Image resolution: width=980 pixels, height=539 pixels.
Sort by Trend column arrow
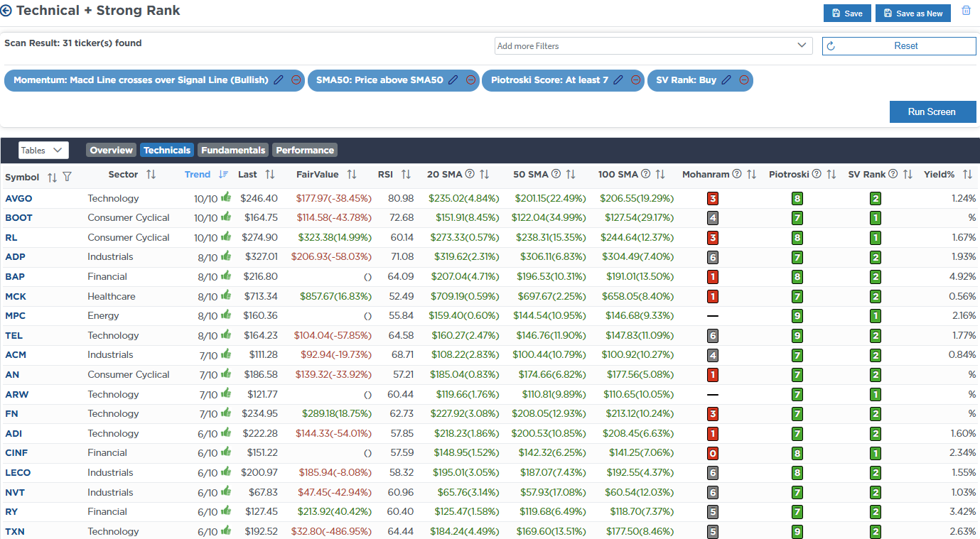point(223,174)
